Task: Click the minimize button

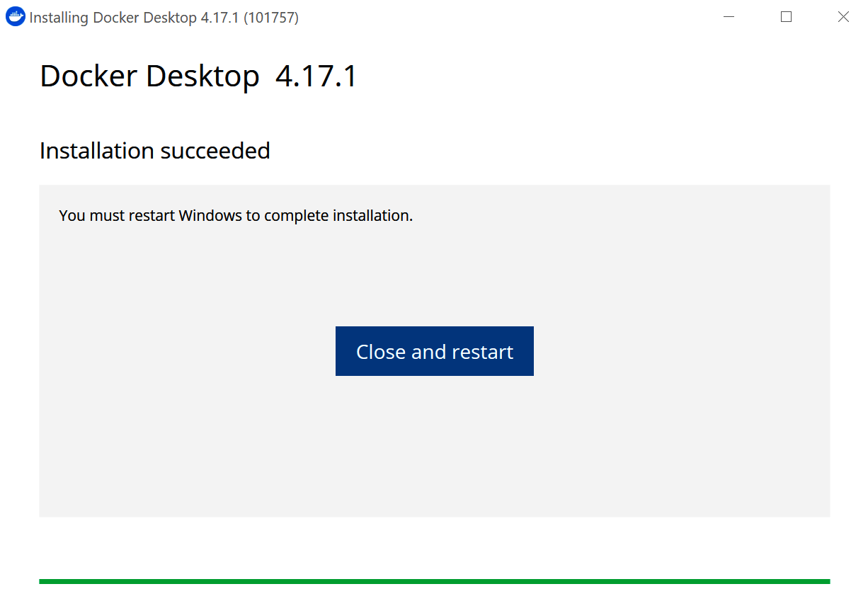Action: point(729,16)
